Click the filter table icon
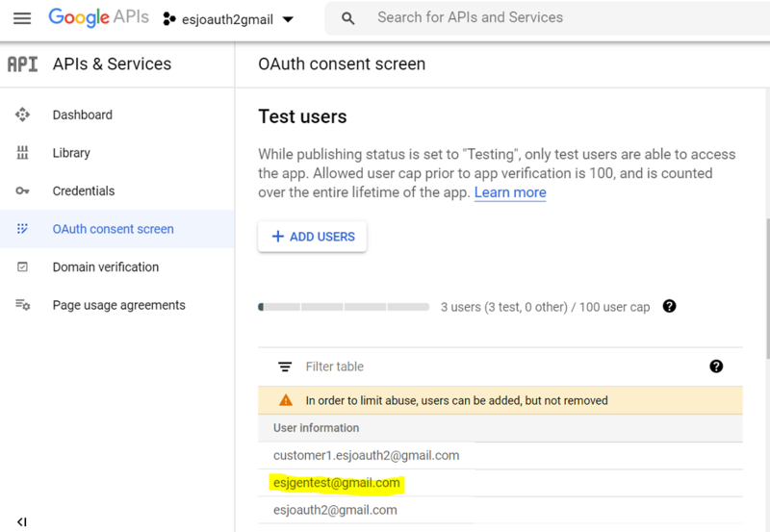The width and height of the screenshot is (770, 532). pyautogui.click(x=285, y=367)
